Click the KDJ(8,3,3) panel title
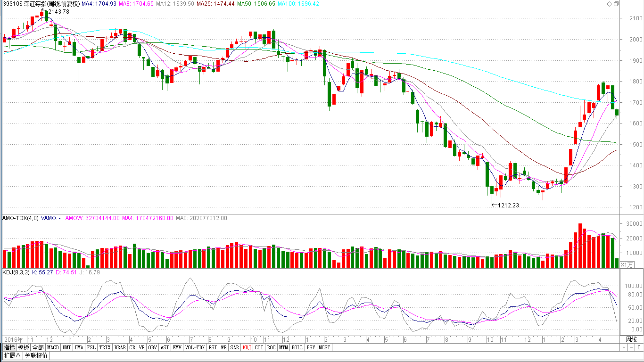644x362 pixels. [16, 272]
